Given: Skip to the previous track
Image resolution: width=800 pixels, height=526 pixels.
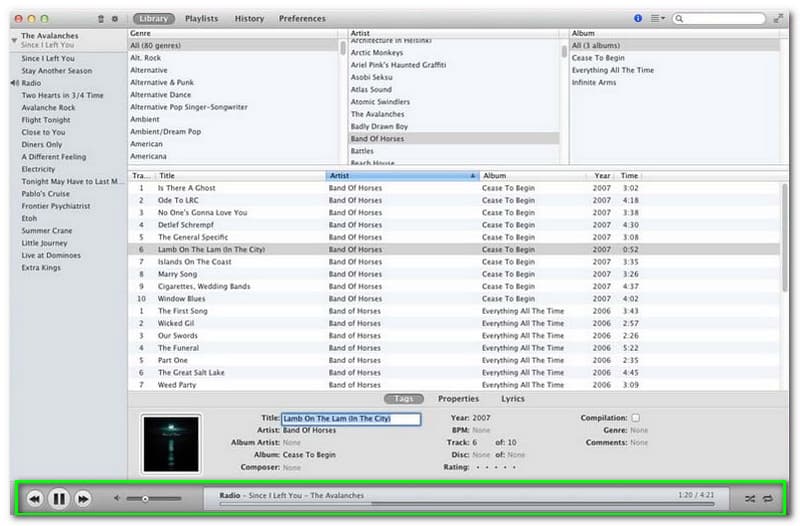Looking at the screenshot, I should [x=34, y=498].
